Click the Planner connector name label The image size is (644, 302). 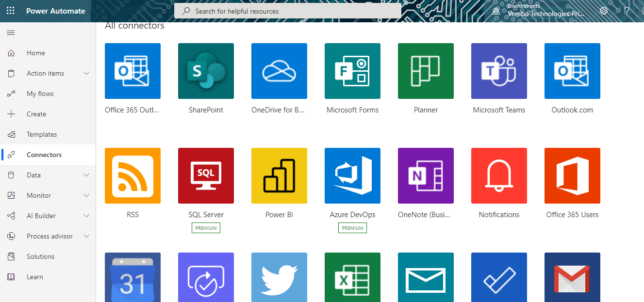tap(426, 110)
